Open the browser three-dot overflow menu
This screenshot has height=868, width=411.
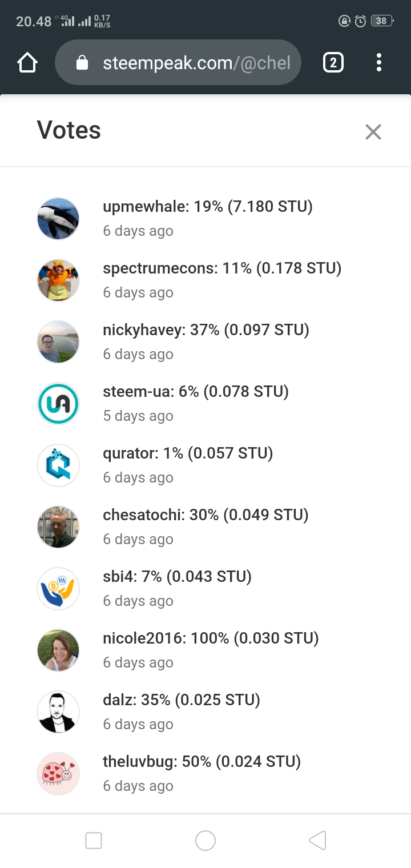click(x=379, y=62)
